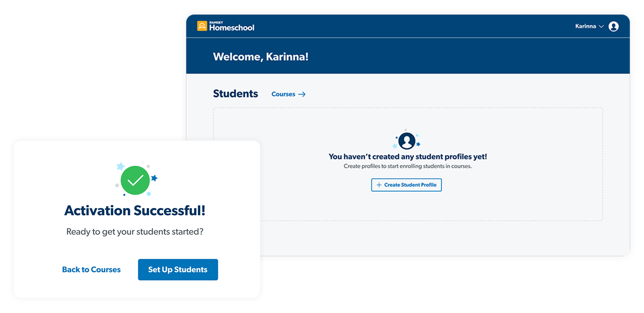The width and height of the screenshot is (644, 313).
Task: Click the dark blue star right of checkmark
Action: coord(154,178)
